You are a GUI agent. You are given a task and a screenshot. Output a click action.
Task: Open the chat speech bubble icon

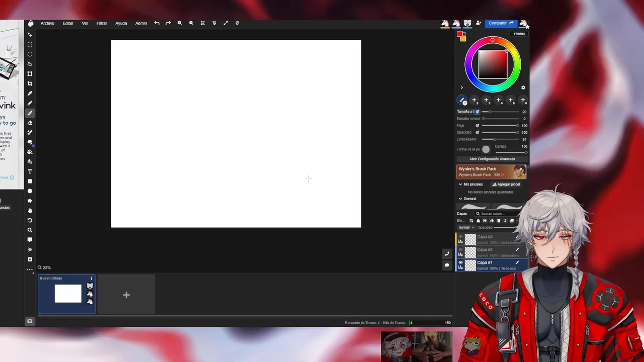(x=447, y=265)
